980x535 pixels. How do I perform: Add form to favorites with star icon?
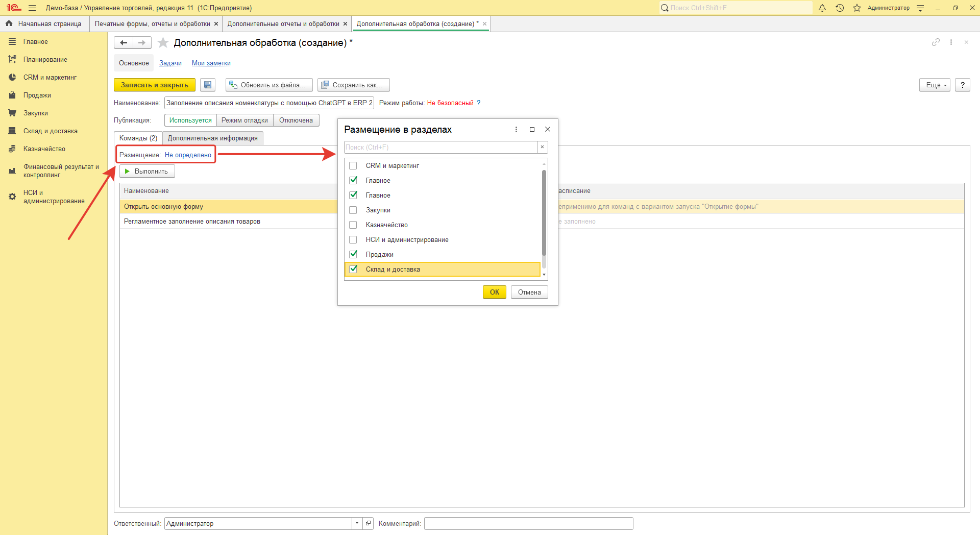tap(163, 43)
